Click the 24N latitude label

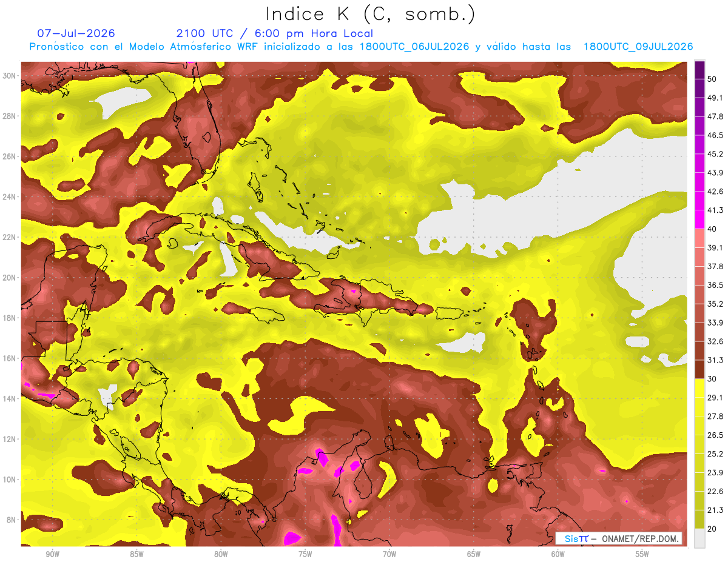[x=10, y=197]
